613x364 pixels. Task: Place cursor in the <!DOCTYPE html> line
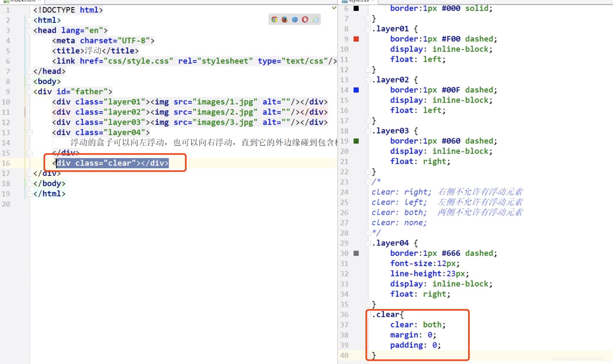coord(68,10)
